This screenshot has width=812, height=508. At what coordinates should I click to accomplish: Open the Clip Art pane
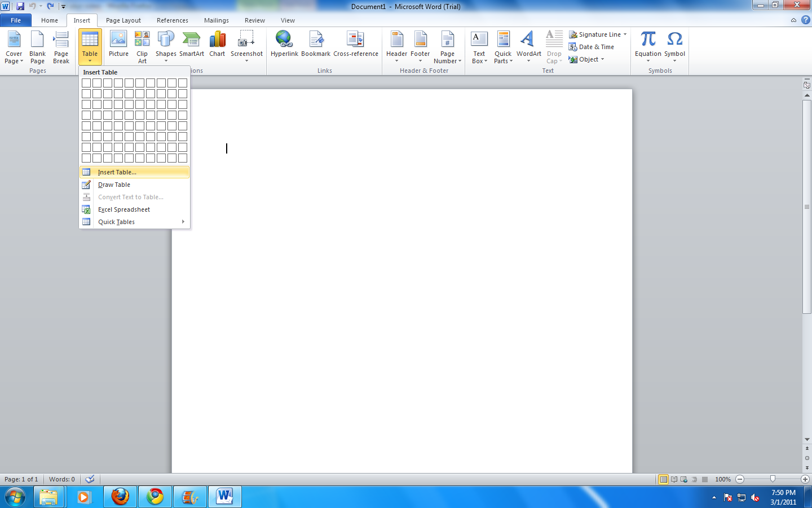coord(142,47)
